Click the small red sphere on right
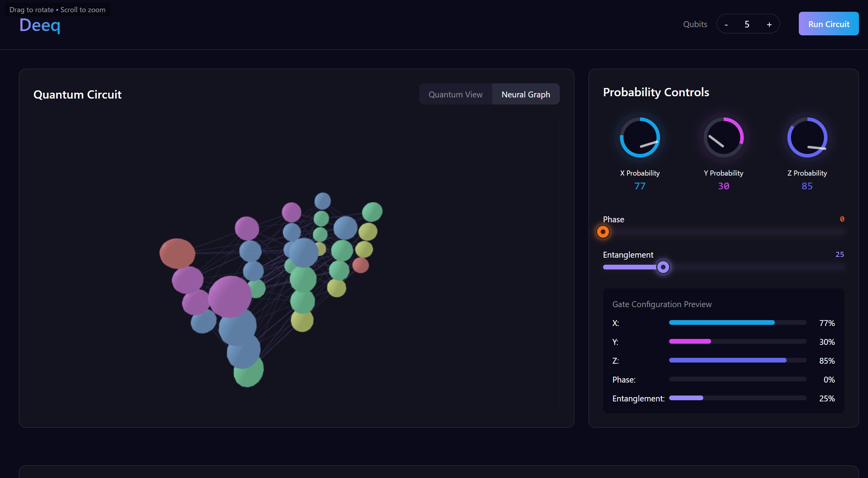 (360, 265)
